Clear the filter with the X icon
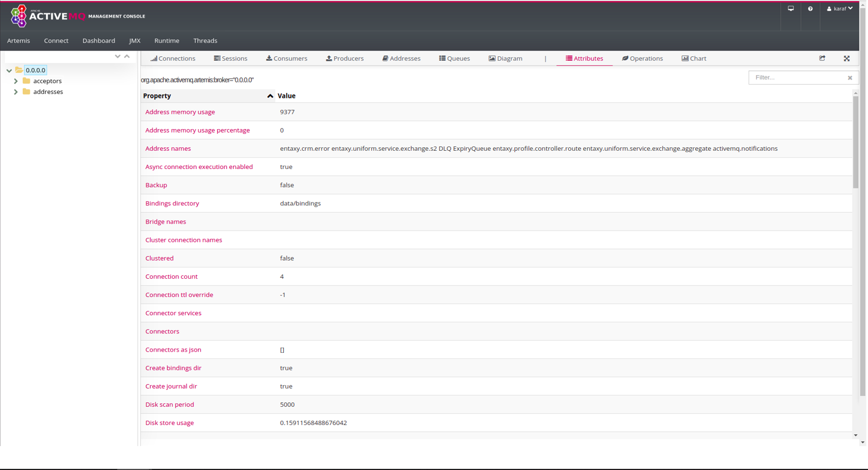 [x=850, y=78]
